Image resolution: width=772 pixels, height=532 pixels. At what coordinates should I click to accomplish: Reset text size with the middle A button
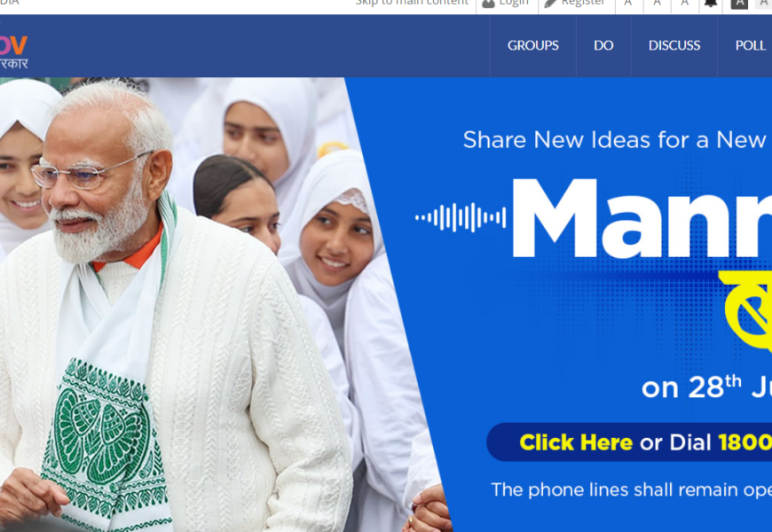(657, 4)
